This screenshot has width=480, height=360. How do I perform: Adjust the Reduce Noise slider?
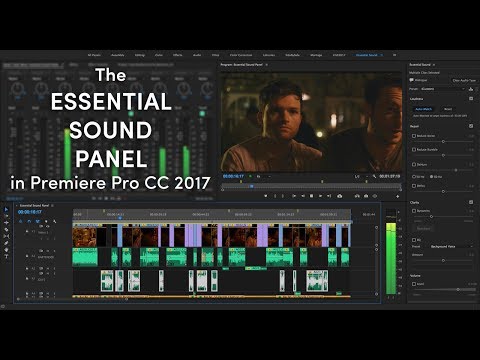443,142
